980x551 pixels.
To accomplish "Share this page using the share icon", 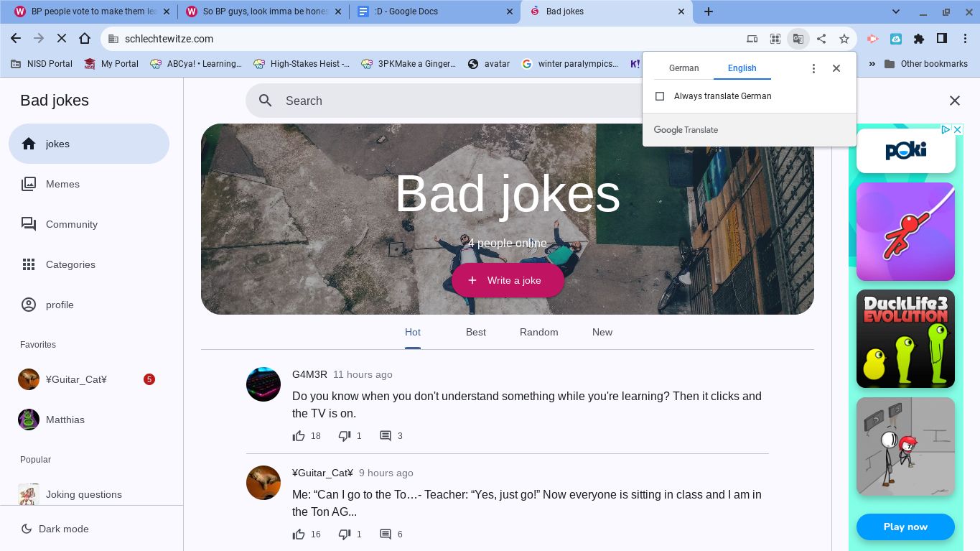I will [821, 39].
